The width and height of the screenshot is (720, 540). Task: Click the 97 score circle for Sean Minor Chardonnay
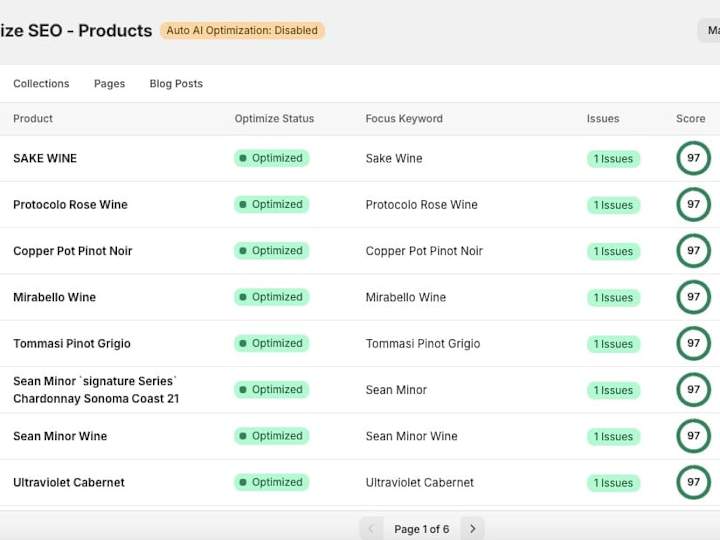(693, 390)
